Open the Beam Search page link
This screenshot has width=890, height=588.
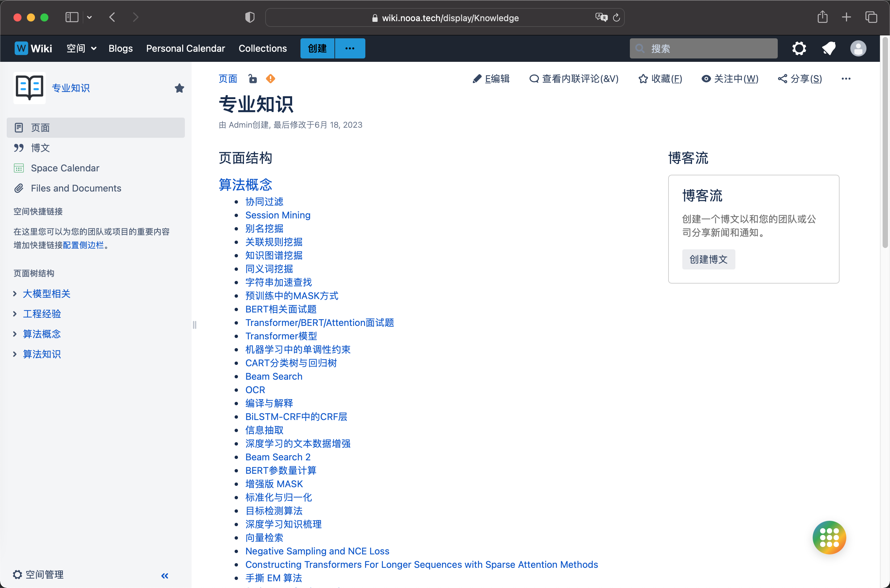pyautogui.click(x=273, y=376)
